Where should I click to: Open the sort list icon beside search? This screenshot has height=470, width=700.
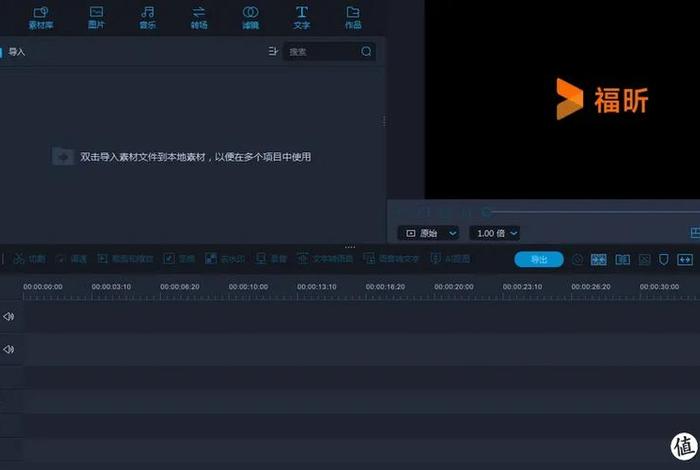[x=273, y=51]
